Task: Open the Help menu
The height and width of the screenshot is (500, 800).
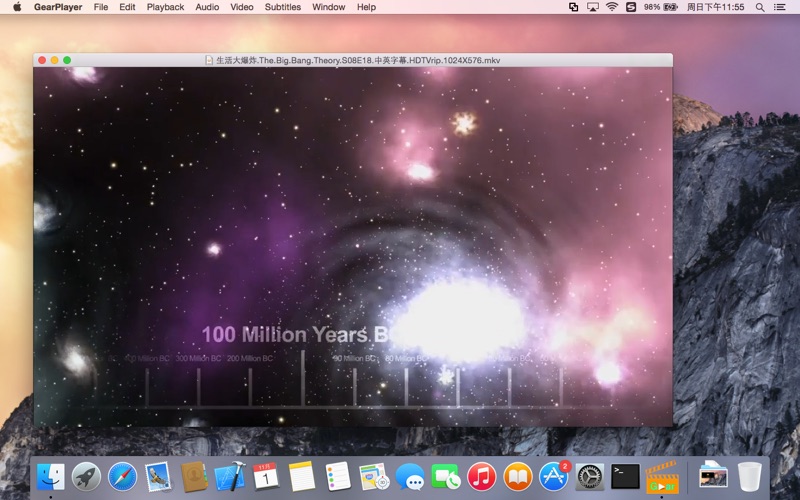Action: pos(366,7)
